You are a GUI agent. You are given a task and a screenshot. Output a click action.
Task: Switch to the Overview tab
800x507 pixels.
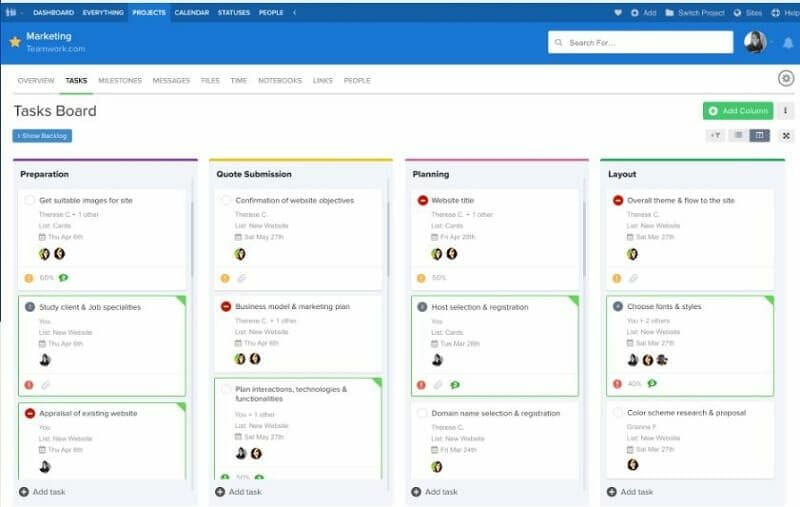point(36,81)
